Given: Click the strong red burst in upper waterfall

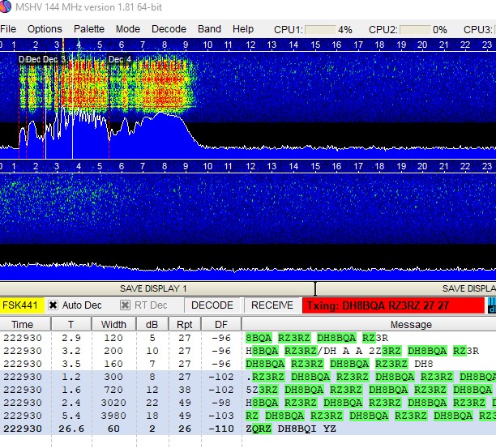Looking at the screenshot, I should coord(163,83).
